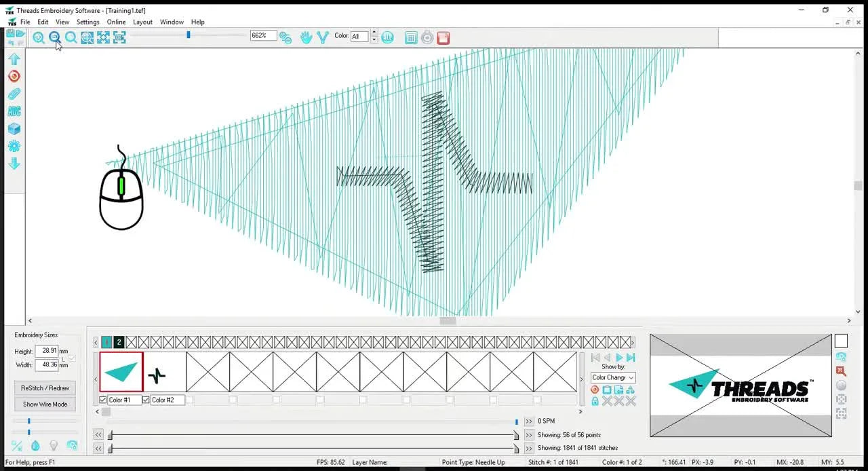Toggle the Color #2 checkbox
The image size is (868, 471).
pyautogui.click(x=146, y=400)
